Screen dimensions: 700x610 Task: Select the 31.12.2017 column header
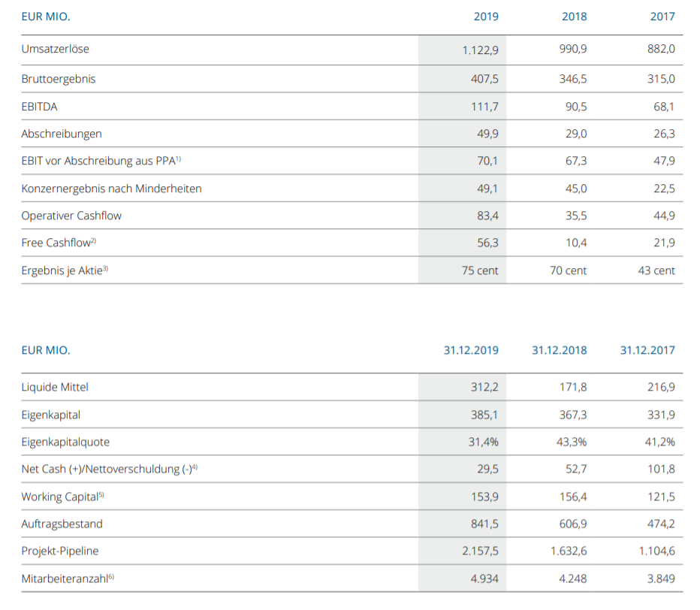tap(647, 350)
